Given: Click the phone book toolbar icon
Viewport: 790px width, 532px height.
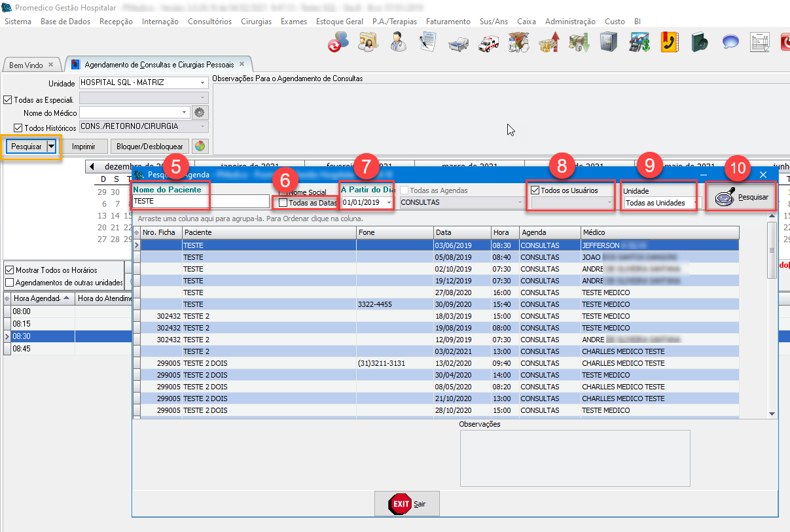Looking at the screenshot, I should tap(669, 43).
